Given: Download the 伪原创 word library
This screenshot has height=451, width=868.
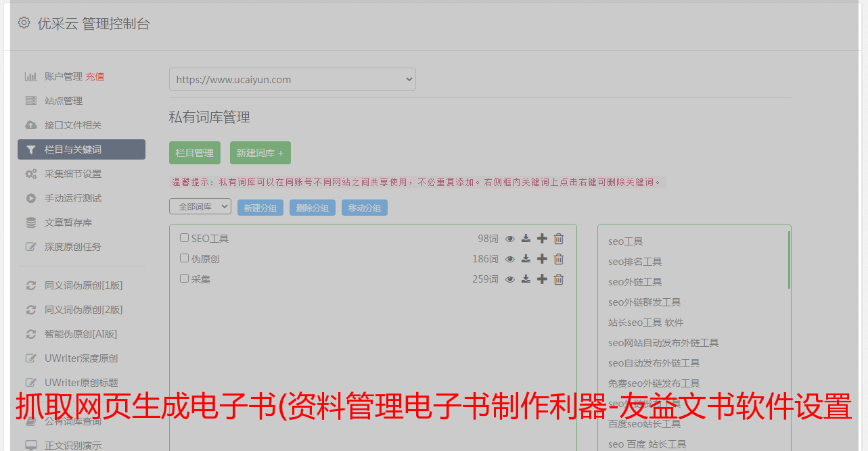Looking at the screenshot, I should [x=526, y=259].
